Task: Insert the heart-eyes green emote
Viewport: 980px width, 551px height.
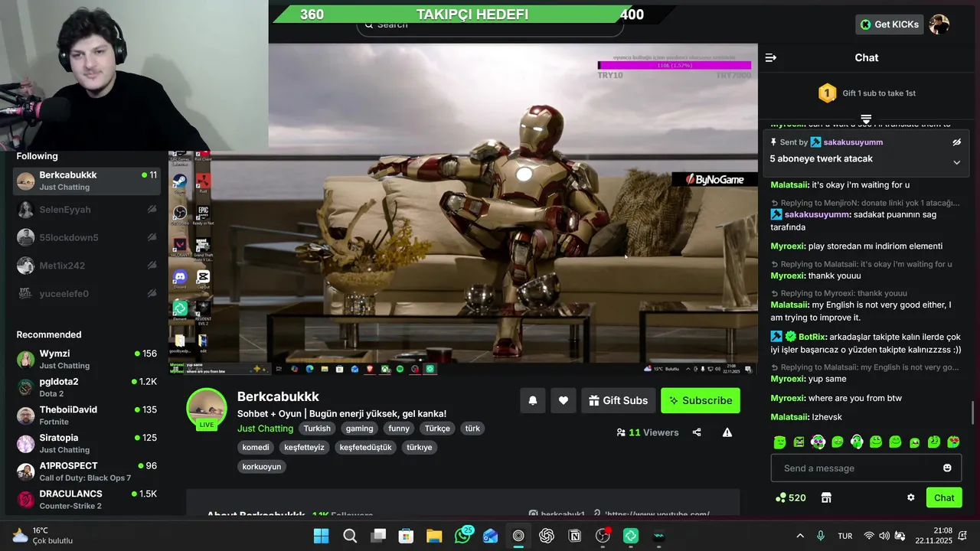Action: (953, 442)
